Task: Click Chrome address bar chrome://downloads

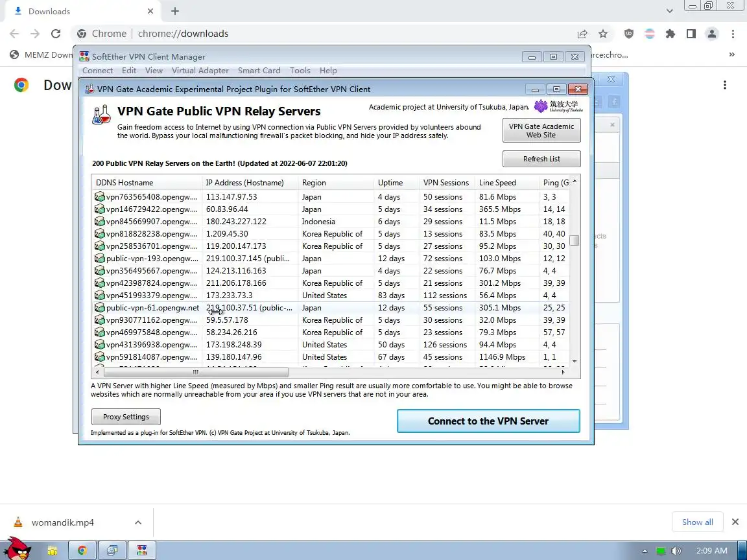Action: [183, 34]
